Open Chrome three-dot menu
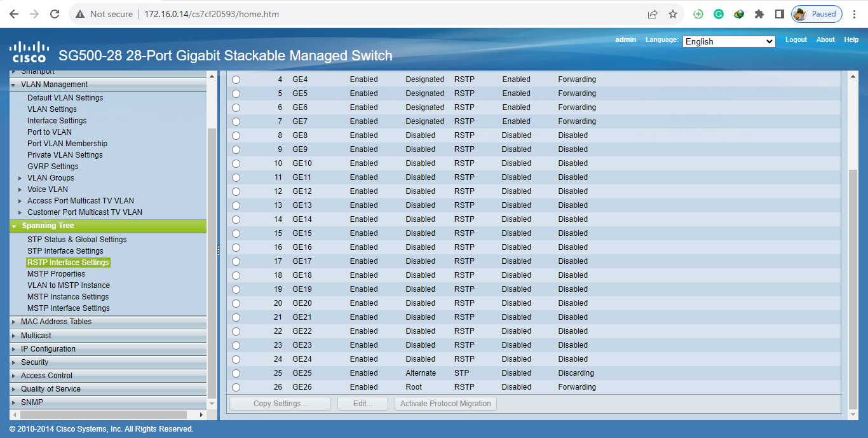 tap(855, 14)
